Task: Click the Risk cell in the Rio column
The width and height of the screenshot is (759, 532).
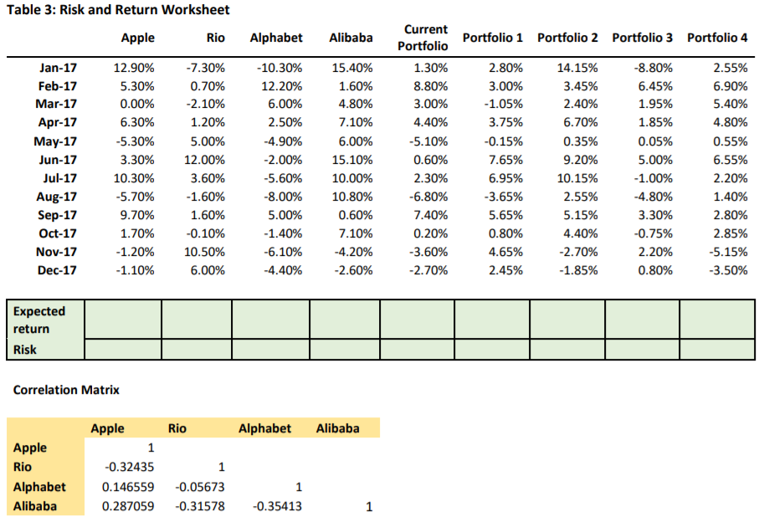Action: click(x=196, y=350)
